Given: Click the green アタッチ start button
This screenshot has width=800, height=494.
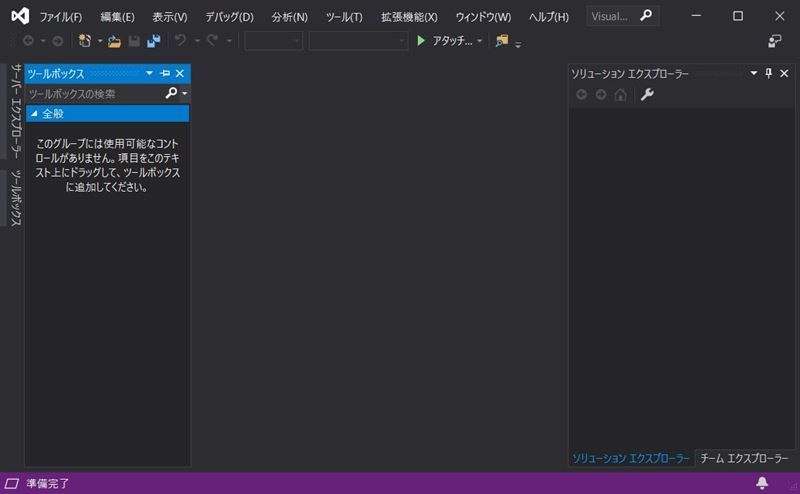Looking at the screenshot, I should (x=444, y=40).
